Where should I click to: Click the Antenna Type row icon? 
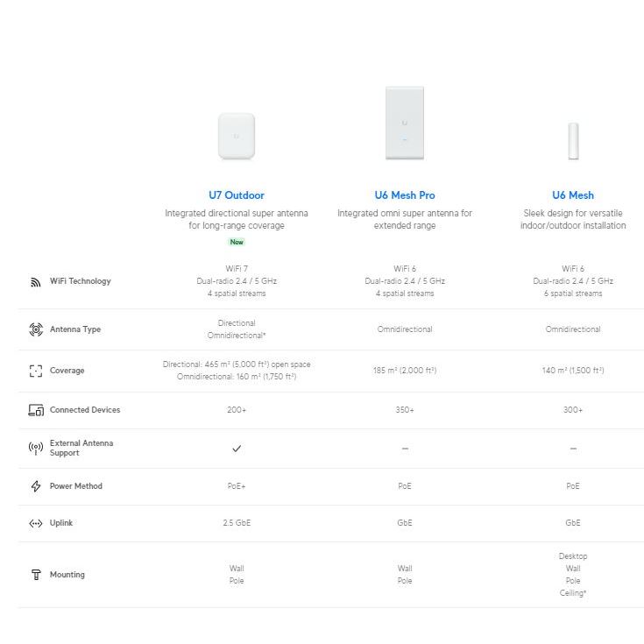36,329
